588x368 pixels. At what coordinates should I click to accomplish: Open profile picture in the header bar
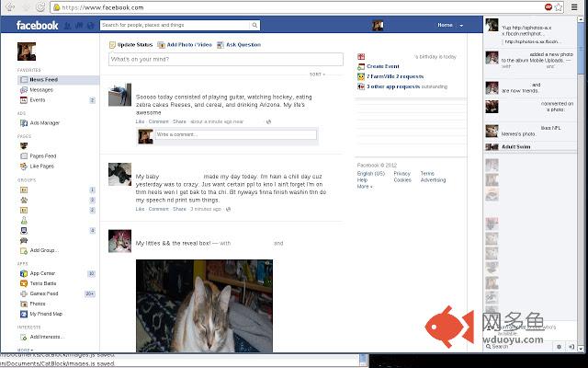point(378,25)
